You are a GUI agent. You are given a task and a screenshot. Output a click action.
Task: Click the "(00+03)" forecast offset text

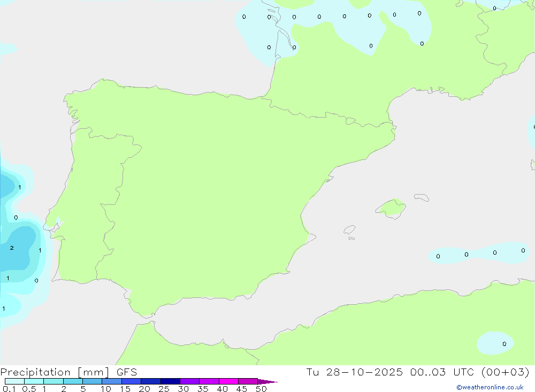[506, 372]
